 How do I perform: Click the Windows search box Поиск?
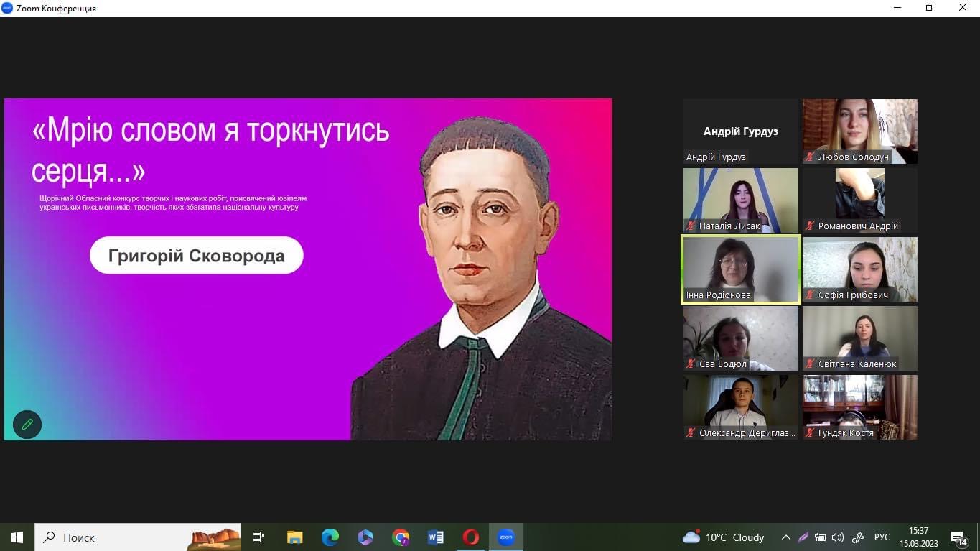(x=115, y=537)
